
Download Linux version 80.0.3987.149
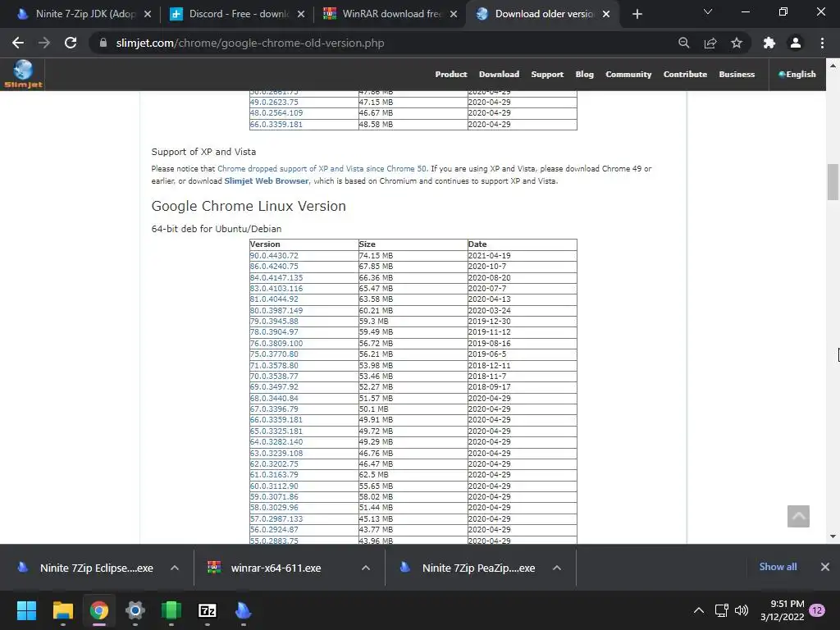(276, 310)
